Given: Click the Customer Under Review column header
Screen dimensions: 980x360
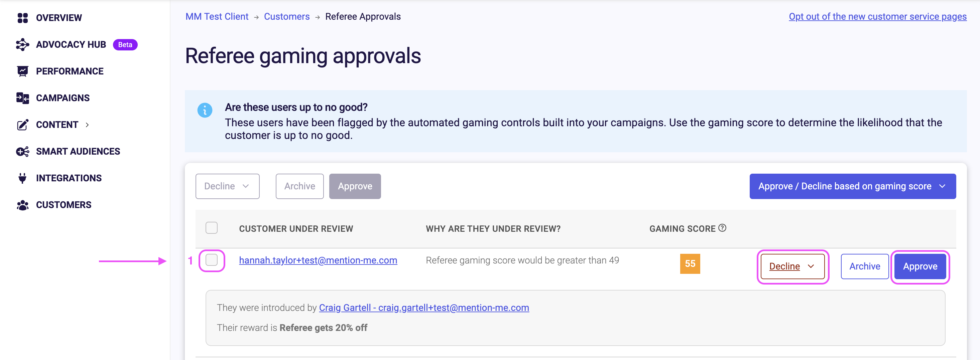Looking at the screenshot, I should (296, 229).
